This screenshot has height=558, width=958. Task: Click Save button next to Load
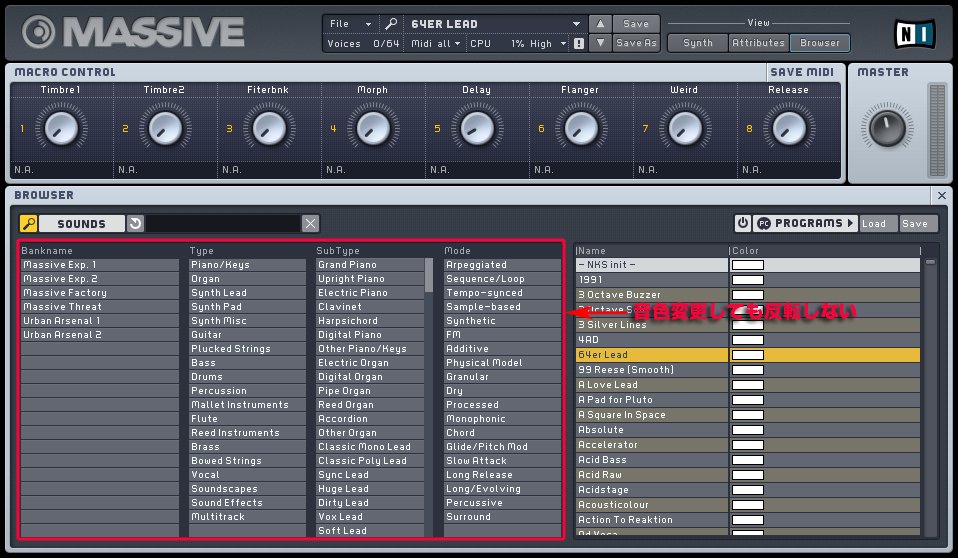[918, 224]
